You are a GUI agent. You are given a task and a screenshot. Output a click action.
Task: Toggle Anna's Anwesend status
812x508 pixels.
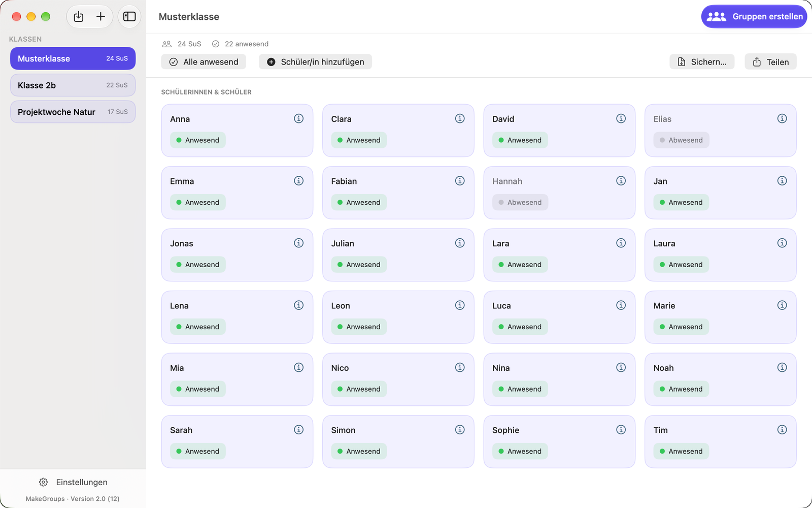(x=198, y=140)
